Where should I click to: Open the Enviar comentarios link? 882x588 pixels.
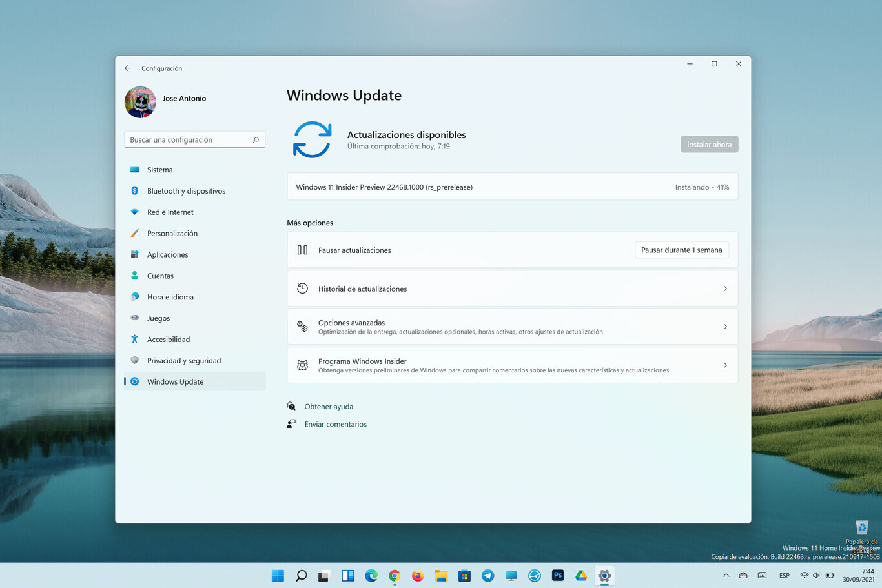pos(335,424)
